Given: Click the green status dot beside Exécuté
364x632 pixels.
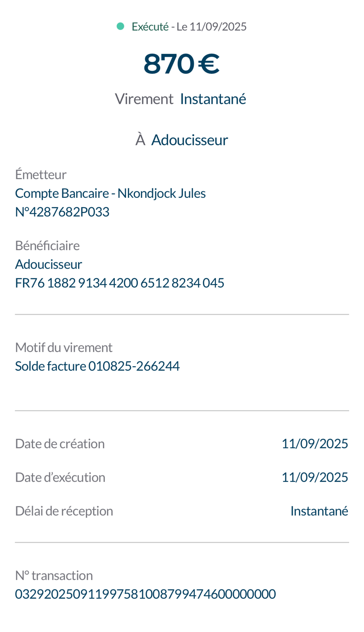Looking at the screenshot, I should click(120, 26).
